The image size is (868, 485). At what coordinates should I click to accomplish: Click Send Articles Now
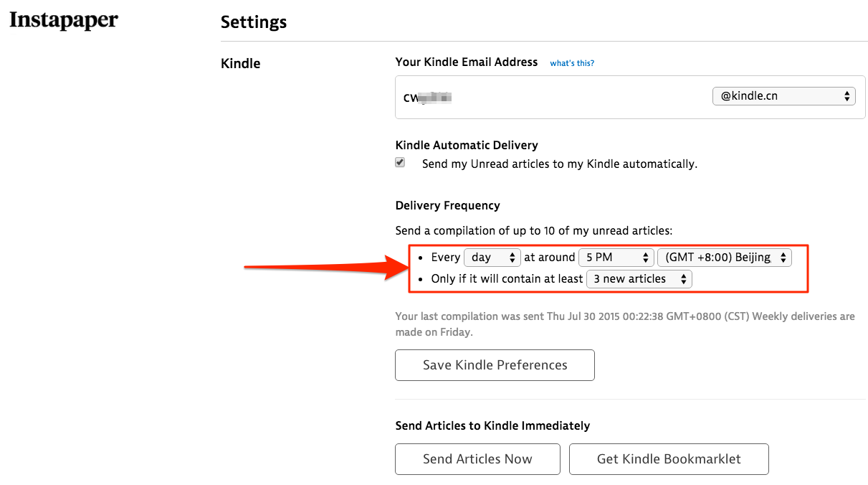477,459
